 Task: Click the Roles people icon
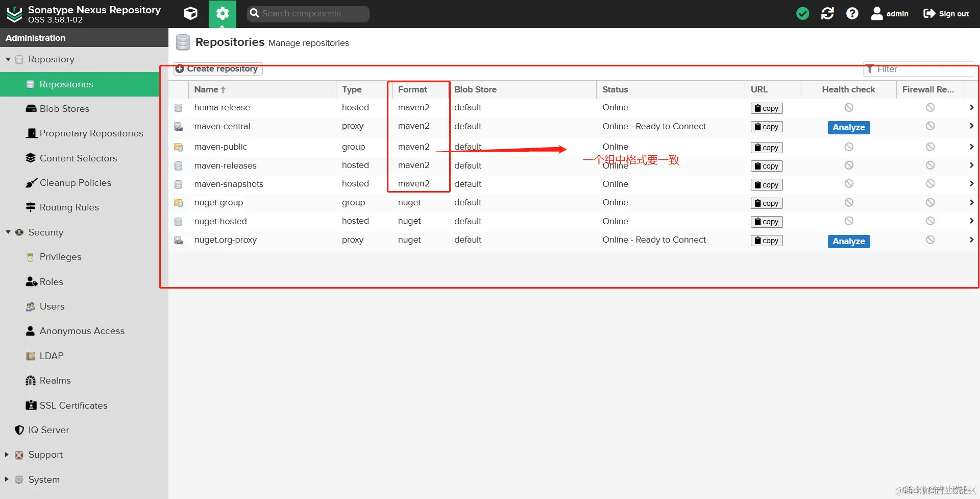[x=31, y=282]
